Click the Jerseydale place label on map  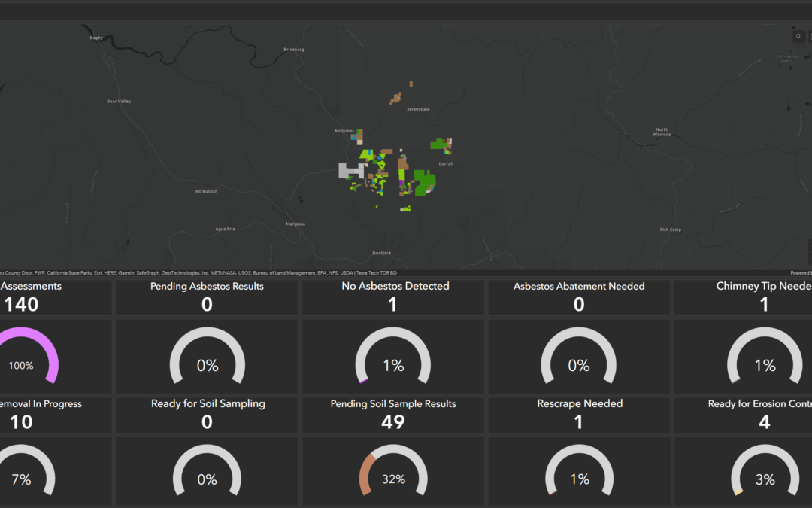418,109
